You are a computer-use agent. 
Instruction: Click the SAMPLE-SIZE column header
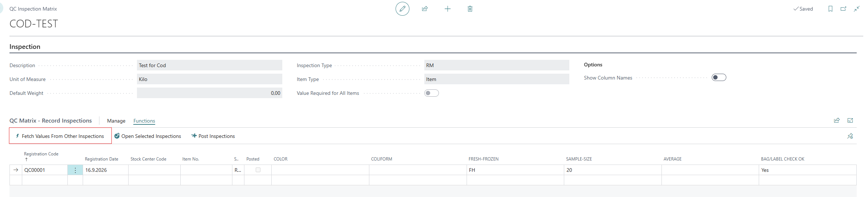coord(579,159)
